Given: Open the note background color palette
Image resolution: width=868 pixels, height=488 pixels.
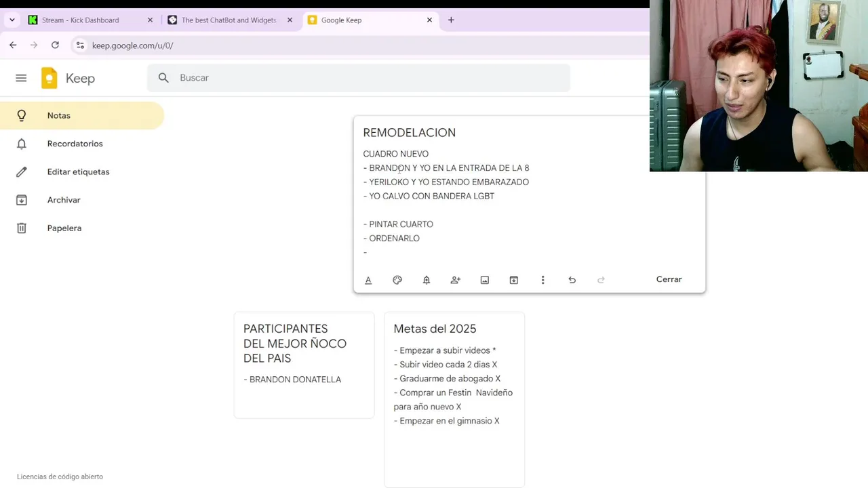Looking at the screenshot, I should pyautogui.click(x=397, y=280).
